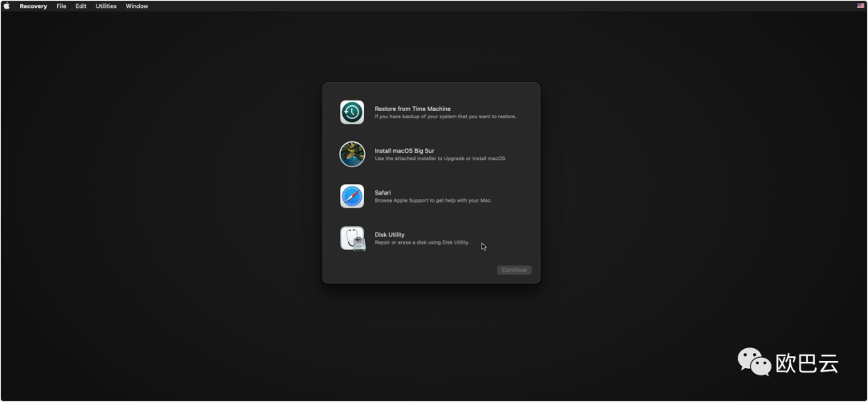Open the Utilities menu

coord(106,6)
